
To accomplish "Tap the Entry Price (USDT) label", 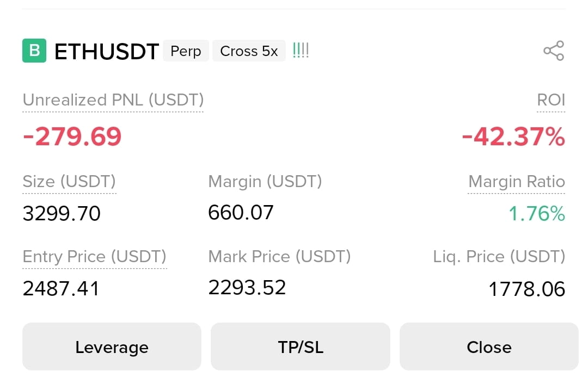I will (95, 257).
